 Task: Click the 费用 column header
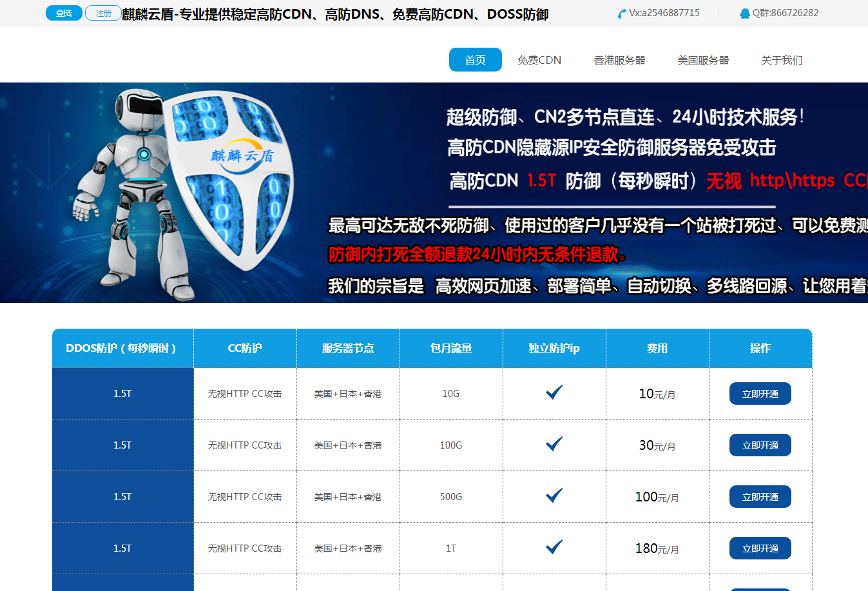pos(657,348)
